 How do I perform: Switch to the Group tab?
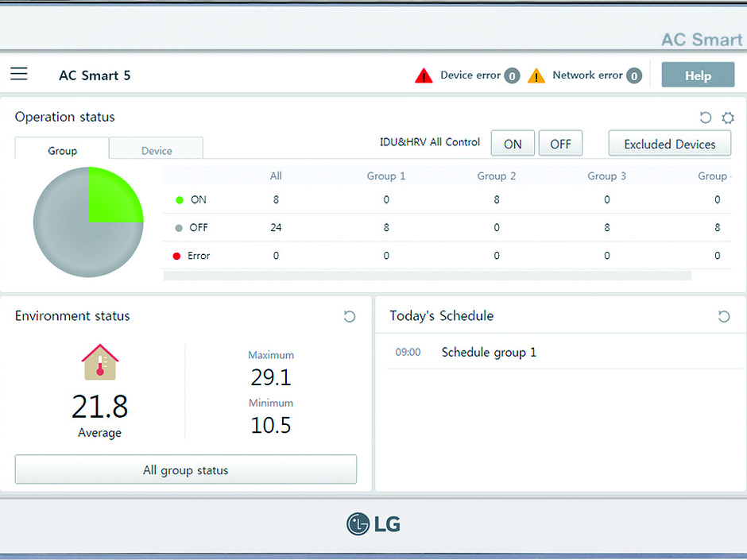click(x=62, y=150)
